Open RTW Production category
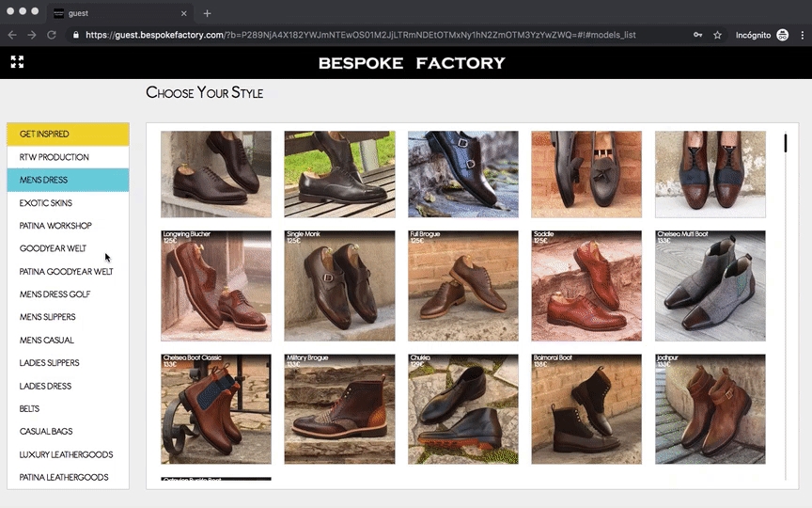Screen dimensions: 812x508 tap(68, 157)
